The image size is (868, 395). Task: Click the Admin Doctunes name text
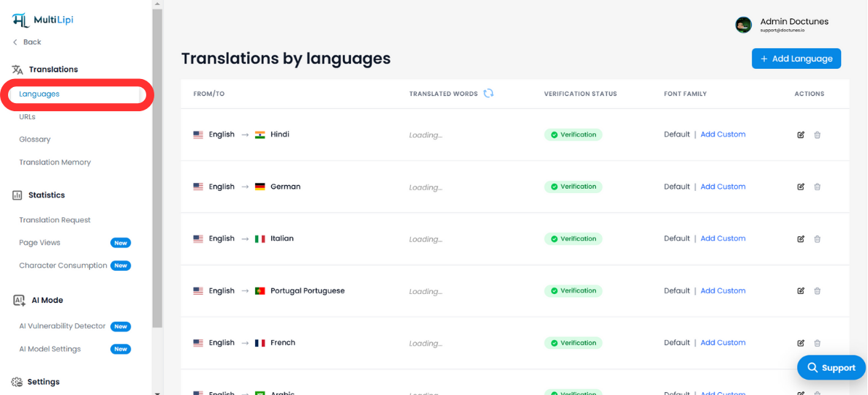click(794, 22)
